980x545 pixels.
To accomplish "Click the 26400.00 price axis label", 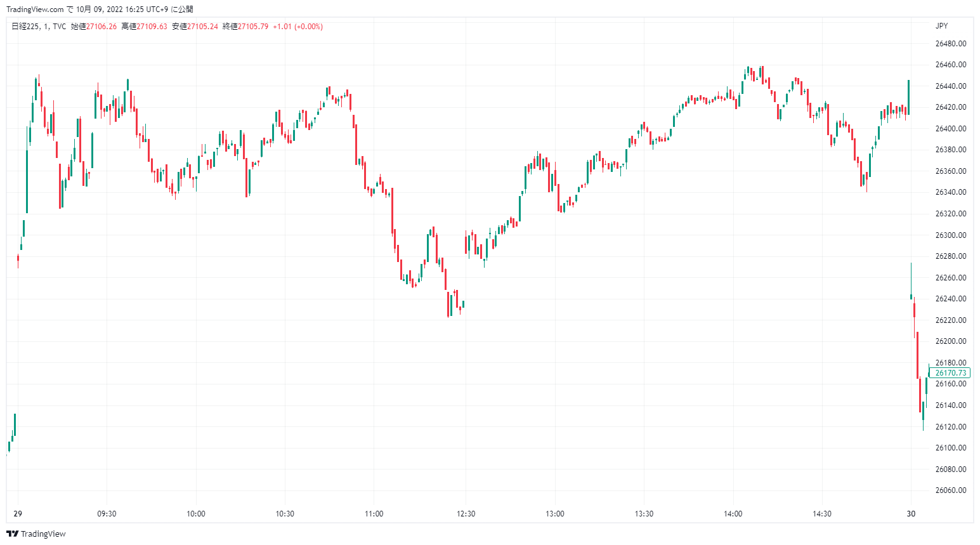I will point(951,129).
